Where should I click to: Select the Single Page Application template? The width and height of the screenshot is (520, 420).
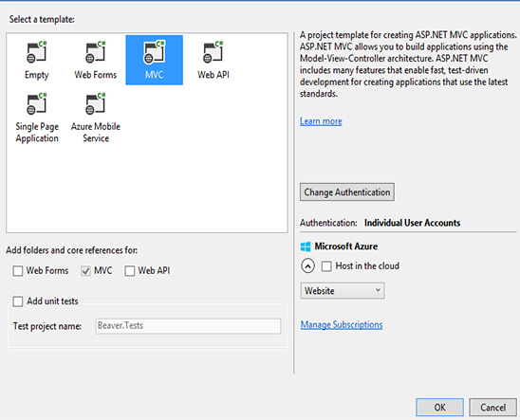37,118
